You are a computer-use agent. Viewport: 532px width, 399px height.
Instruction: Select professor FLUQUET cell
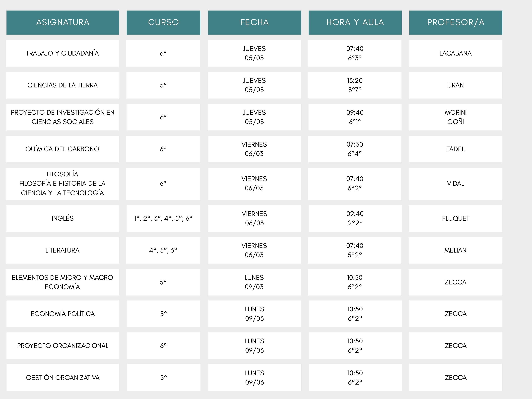(x=456, y=218)
